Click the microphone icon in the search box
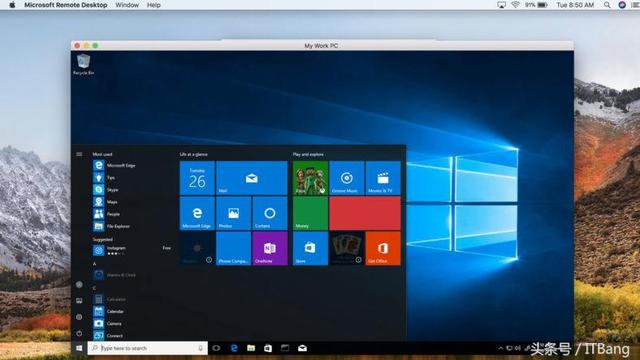This screenshot has width=640, height=360. pos(200,348)
